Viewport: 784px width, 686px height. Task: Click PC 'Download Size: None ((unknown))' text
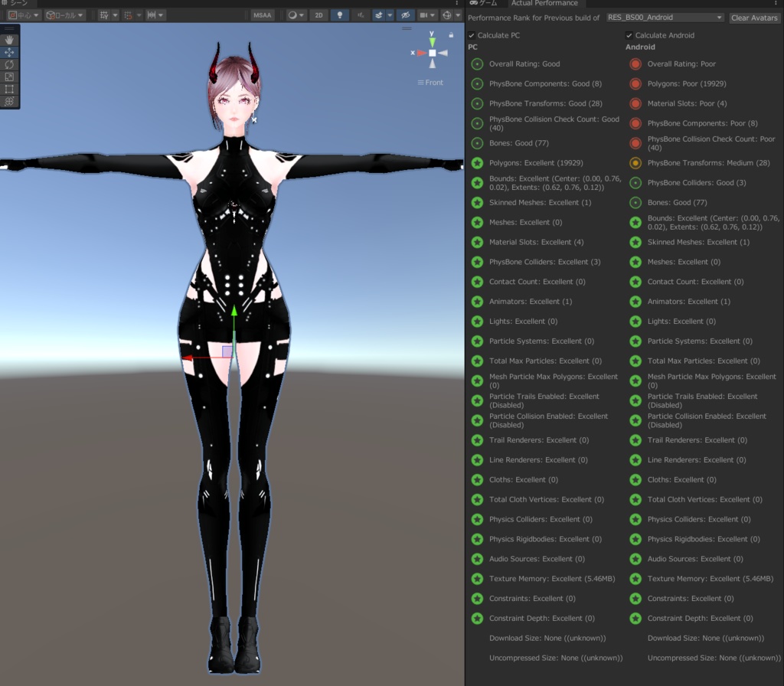click(547, 638)
